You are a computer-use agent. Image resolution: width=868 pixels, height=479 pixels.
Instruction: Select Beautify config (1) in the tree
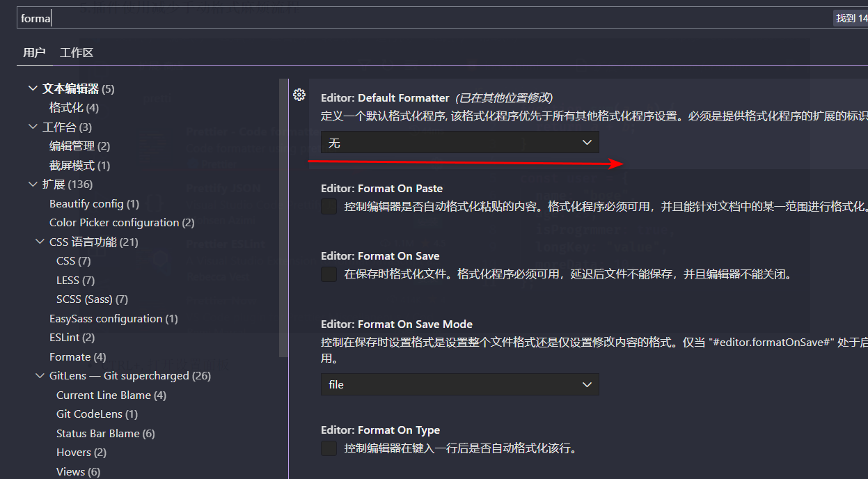[x=95, y=203]
